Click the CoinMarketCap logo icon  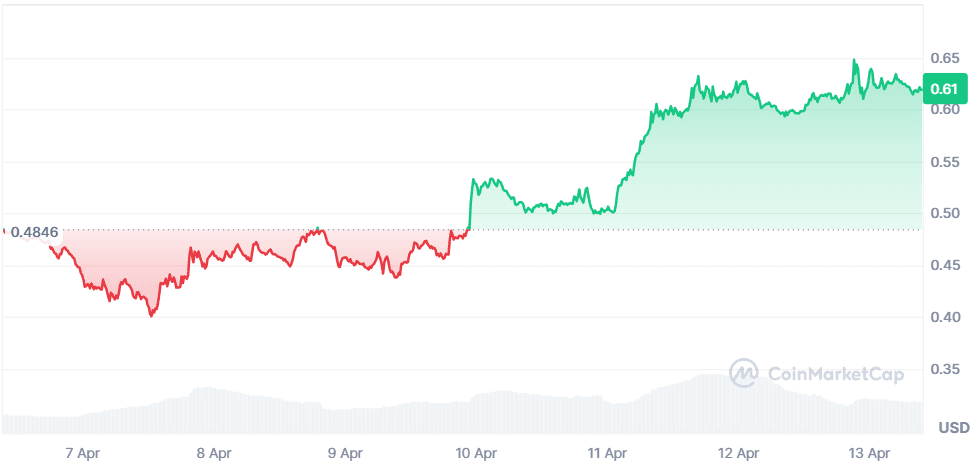[744, 374]
